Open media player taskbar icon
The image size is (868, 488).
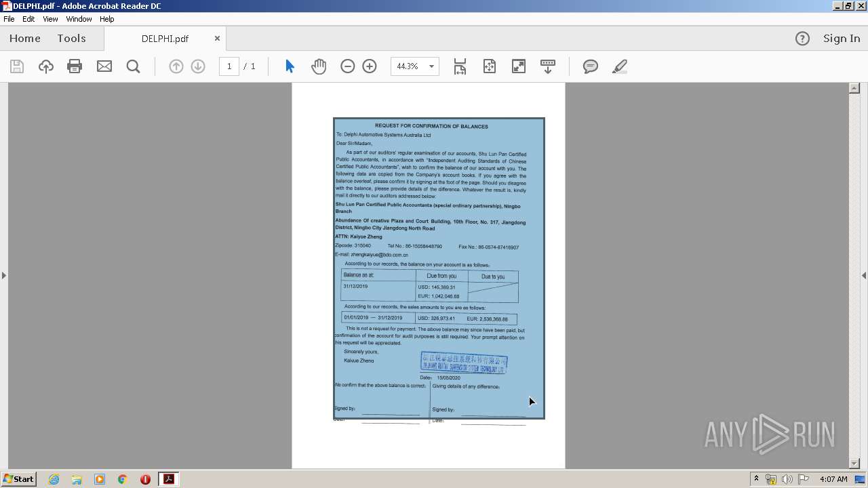click(x=100, y=479)
